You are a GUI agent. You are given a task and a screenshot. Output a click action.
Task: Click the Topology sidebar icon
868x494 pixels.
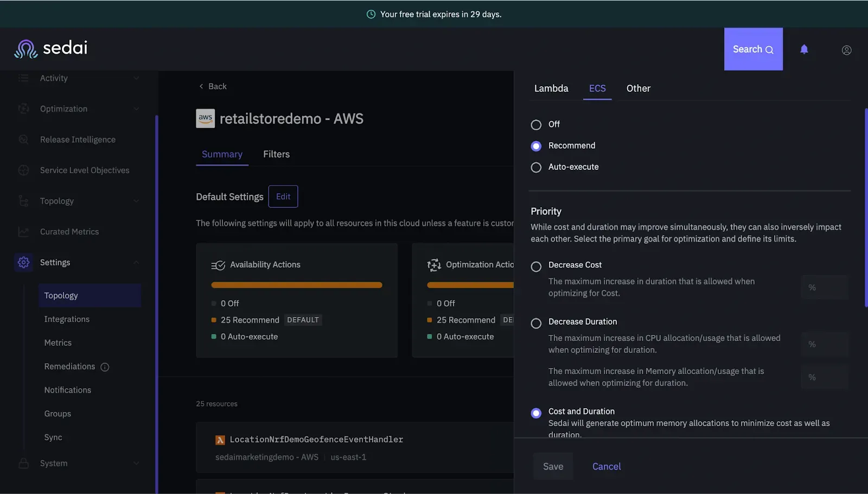click(x=23, y=201)
